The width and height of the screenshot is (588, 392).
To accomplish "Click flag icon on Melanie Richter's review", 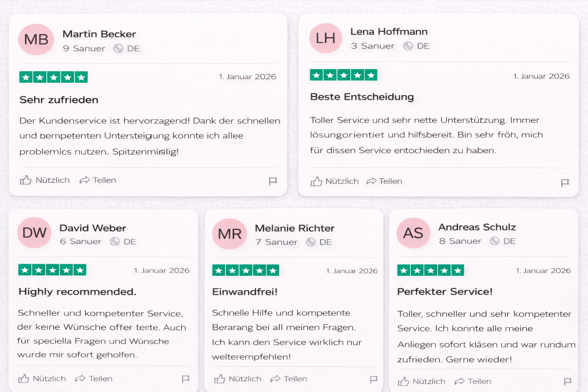I will (x=374, y=379).
